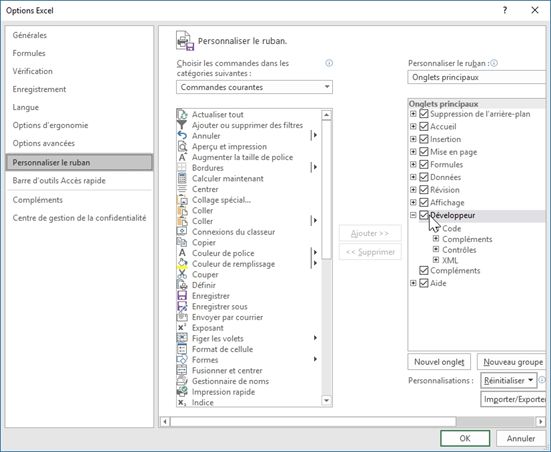This screenshot has height=452, width=551.
Task: Click the Collage spécial icon
Action: click(182, 200)
